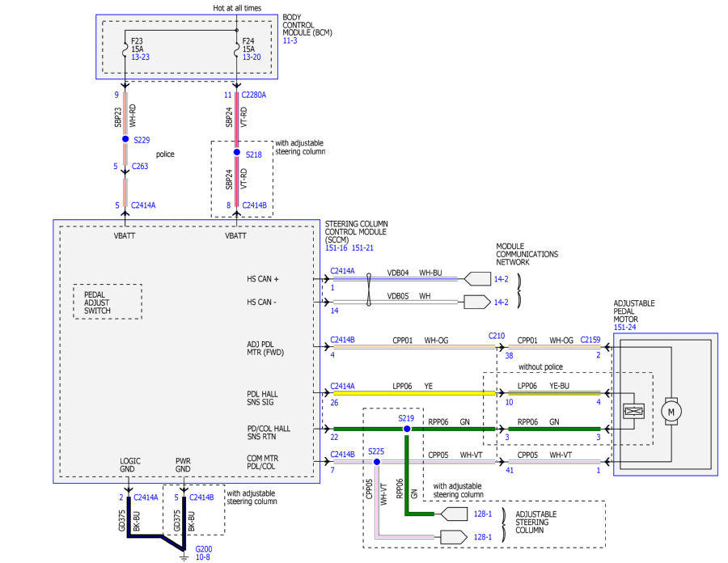Click the ground symbol below G200

point(184,557)
